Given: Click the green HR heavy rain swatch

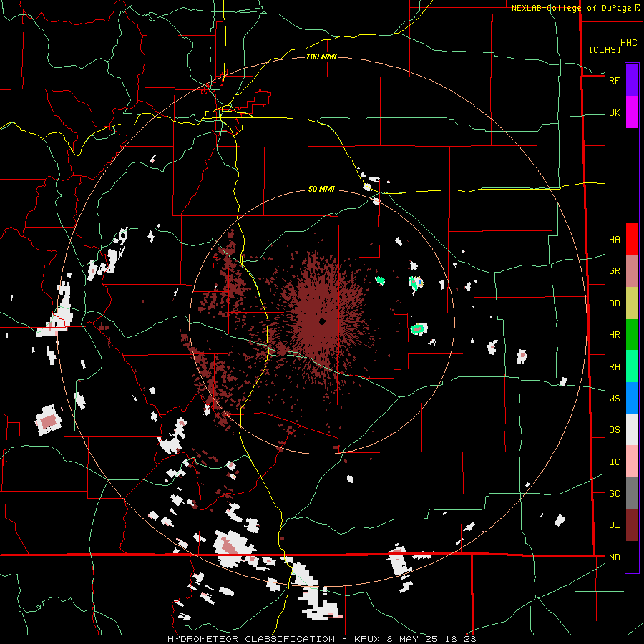Looking at the screenshot, I should coord(632,334).
